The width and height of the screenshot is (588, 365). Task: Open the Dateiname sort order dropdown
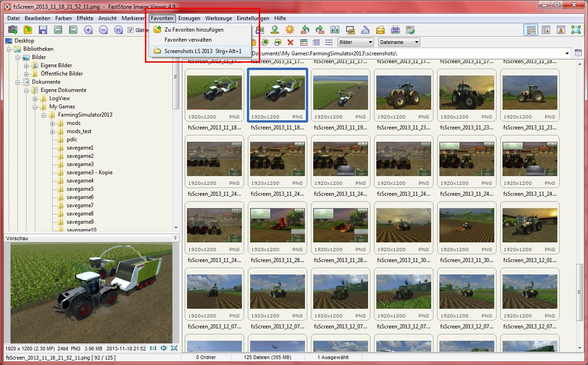(x=399, y=42)
